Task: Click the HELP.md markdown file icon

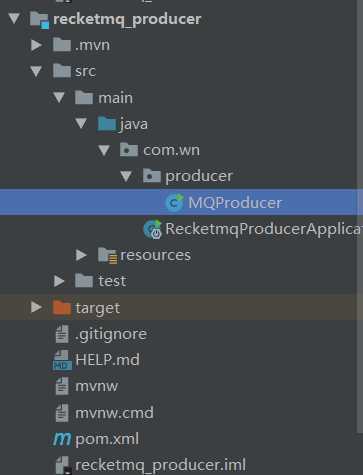Action: click(x=62, y=360)
